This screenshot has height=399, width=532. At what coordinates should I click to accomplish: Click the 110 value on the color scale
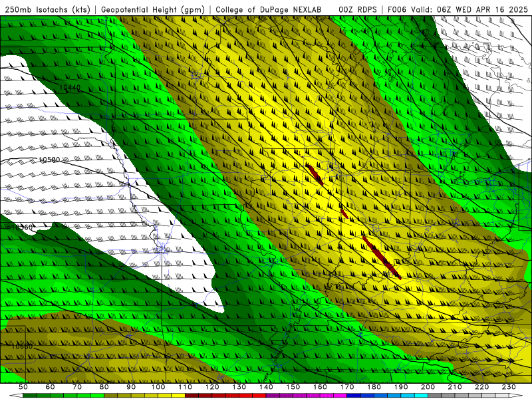(x=186, y=387)
